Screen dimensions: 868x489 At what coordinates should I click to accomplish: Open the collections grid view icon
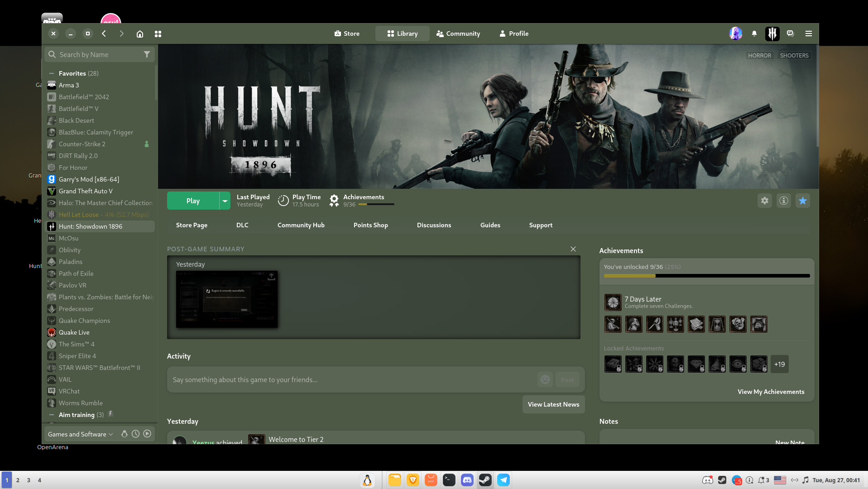pyautogui.click(x=158, y=34)
